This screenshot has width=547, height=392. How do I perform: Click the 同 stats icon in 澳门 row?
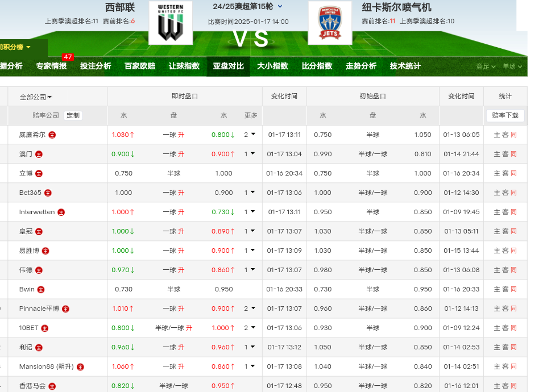point(513,154)
